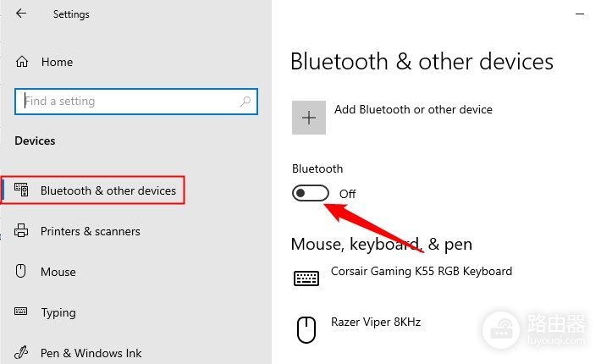Click the plus icon to add device

(x=309, y=118)
